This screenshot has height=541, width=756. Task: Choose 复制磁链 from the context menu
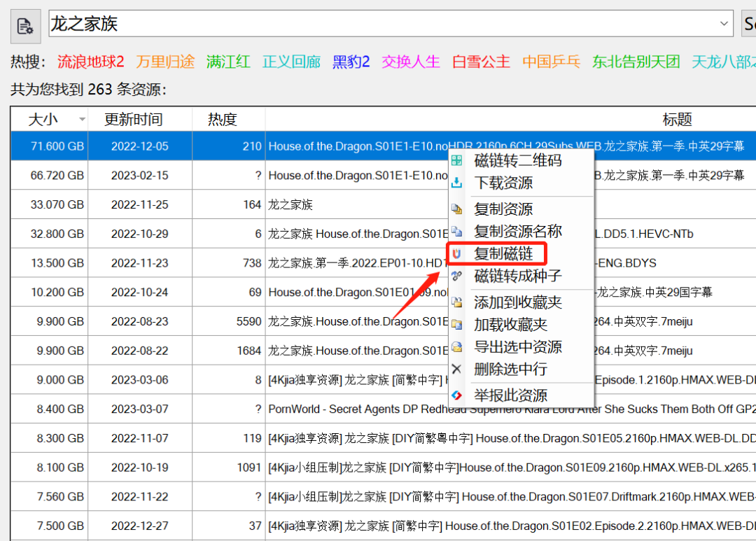503,253
